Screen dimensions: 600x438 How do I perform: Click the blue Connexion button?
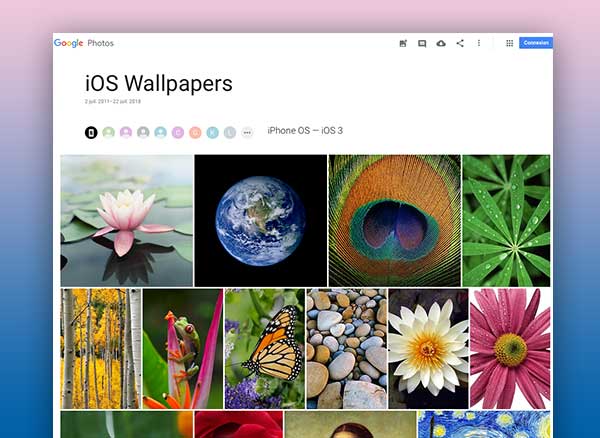(536, 43)
